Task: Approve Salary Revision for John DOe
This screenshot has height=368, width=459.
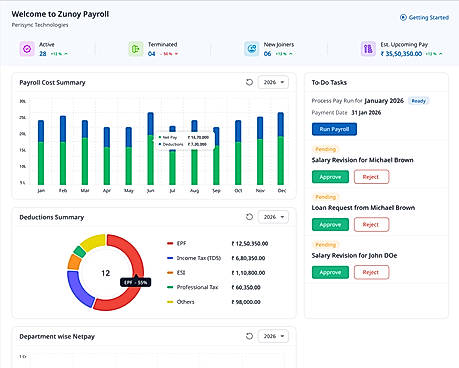Action: [330, 272]
